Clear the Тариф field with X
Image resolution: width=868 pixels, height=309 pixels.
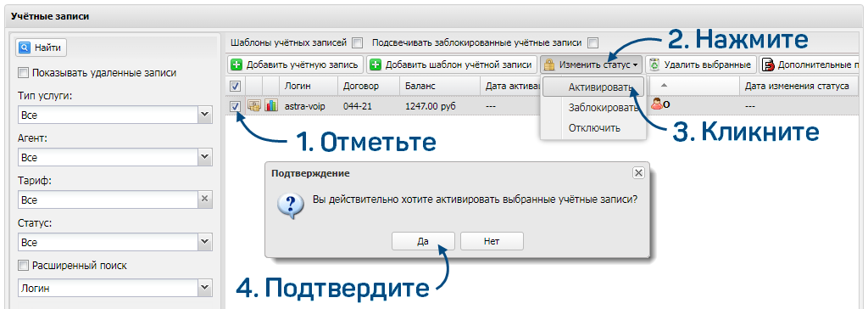click(205, 199)
